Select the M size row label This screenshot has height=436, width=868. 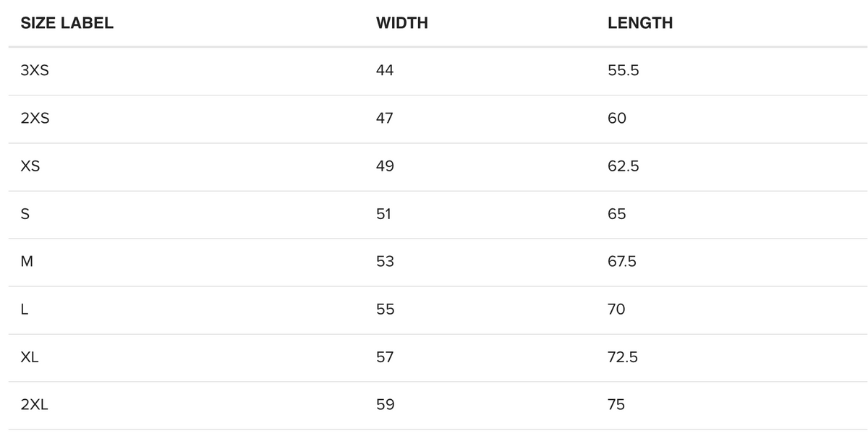click(27, 262)
